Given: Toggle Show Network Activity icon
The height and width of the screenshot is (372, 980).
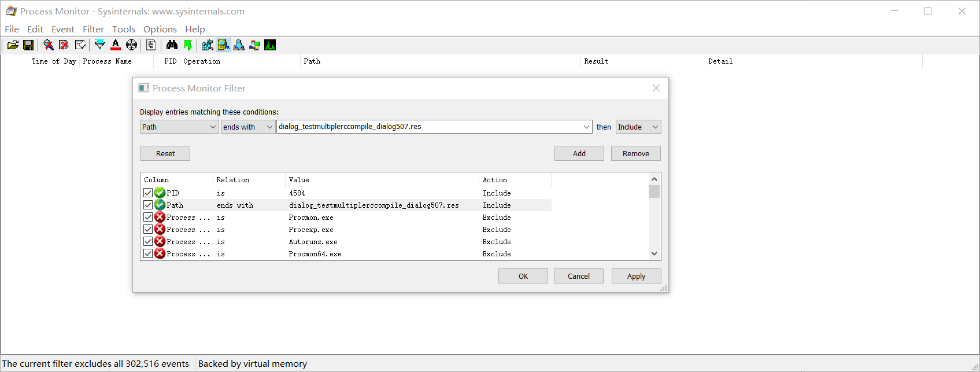Looking at the screenshot, I should pos(239,45).
